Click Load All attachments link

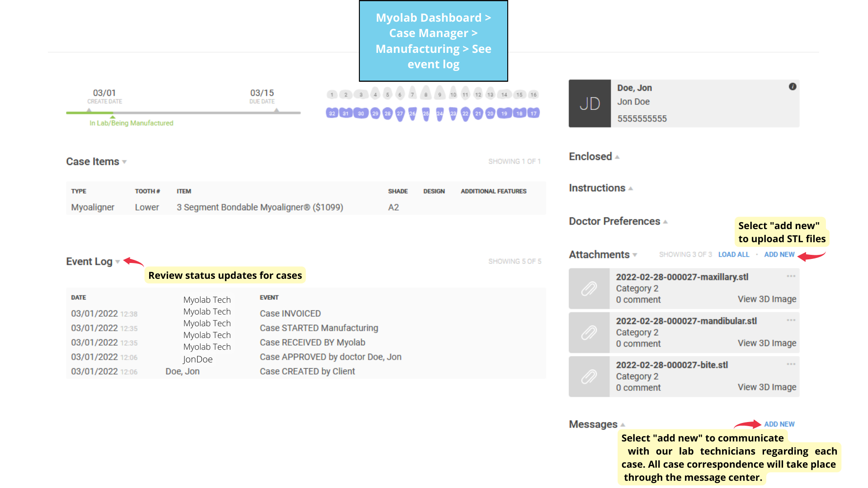pos(733,255)
